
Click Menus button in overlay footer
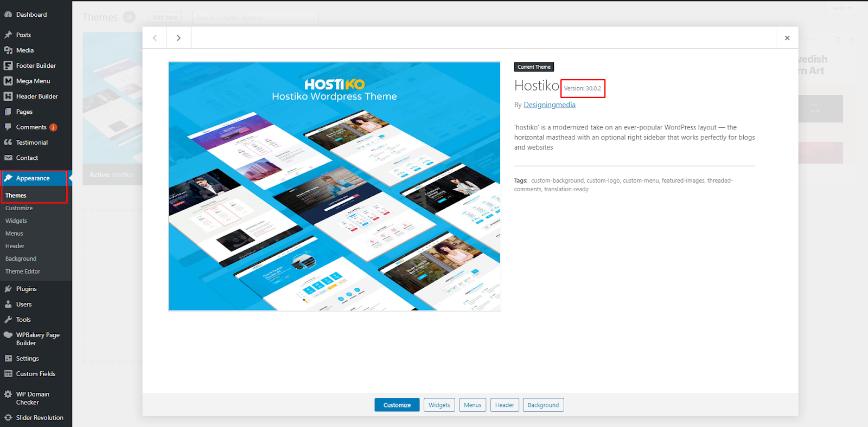pos(473,405)
